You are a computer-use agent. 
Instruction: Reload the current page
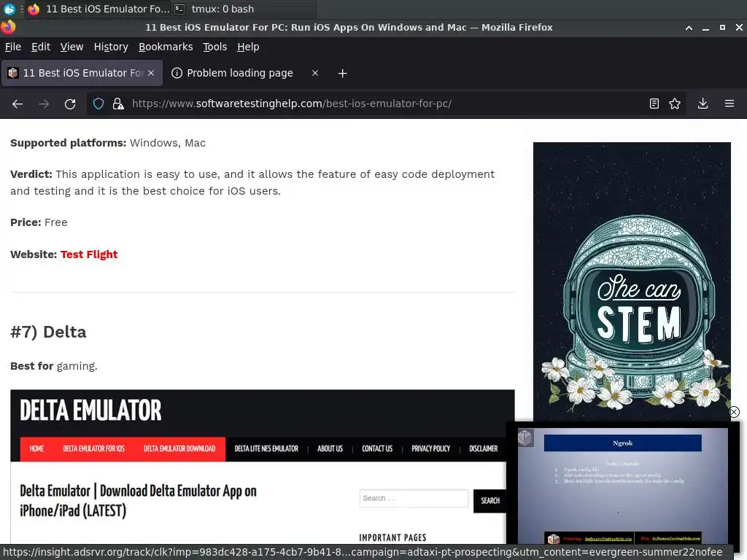(70, 104)
